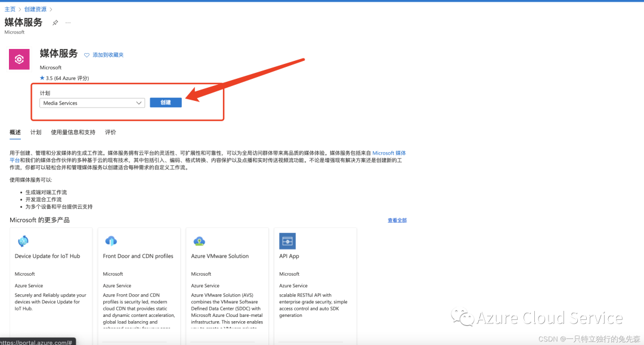Image resolution: width=644 pixels, height=345 pixels.
Task: Open the Front Door and CDN profiles icon
Action: [111, 241]
